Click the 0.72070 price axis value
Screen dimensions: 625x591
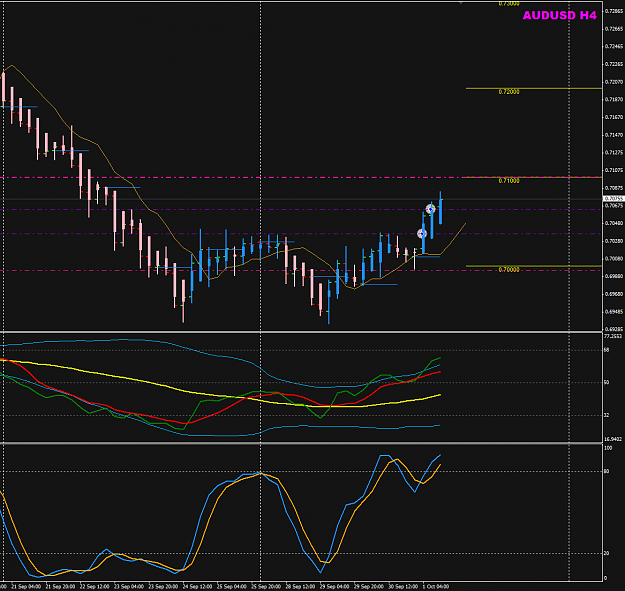(613, 82)
